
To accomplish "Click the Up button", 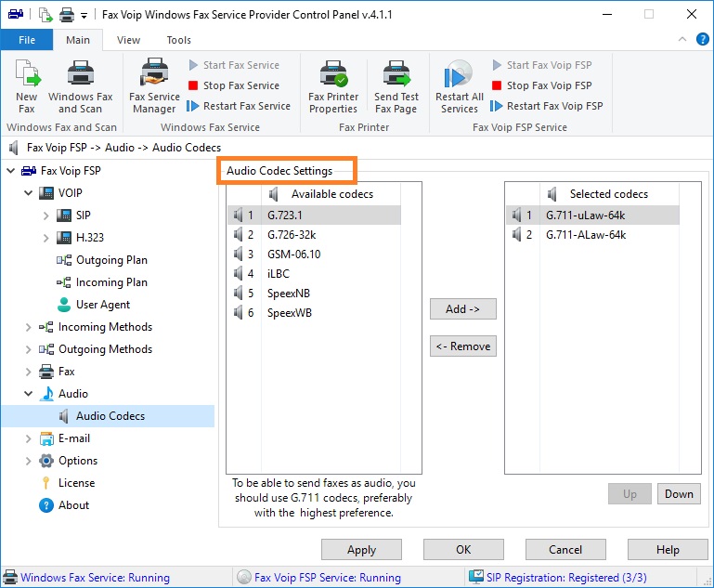I will click(630, 494).
